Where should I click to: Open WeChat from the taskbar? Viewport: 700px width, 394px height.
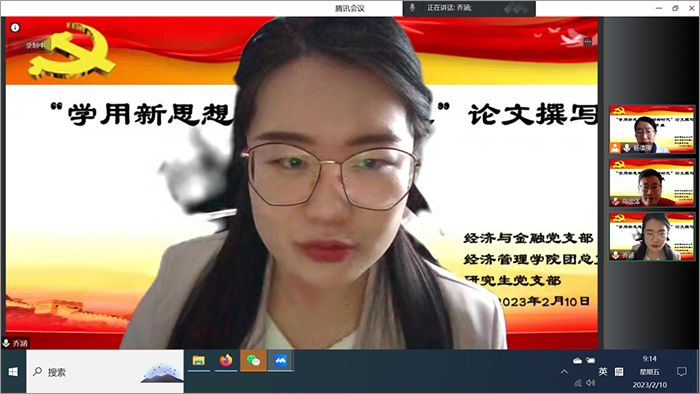[x=253, y=361]
